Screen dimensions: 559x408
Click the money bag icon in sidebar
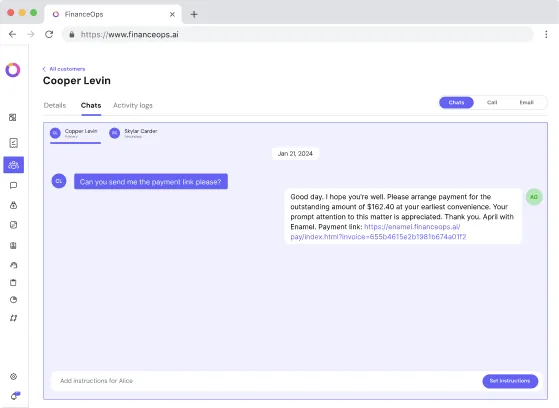pyautogui.click(x=13, y=205)
